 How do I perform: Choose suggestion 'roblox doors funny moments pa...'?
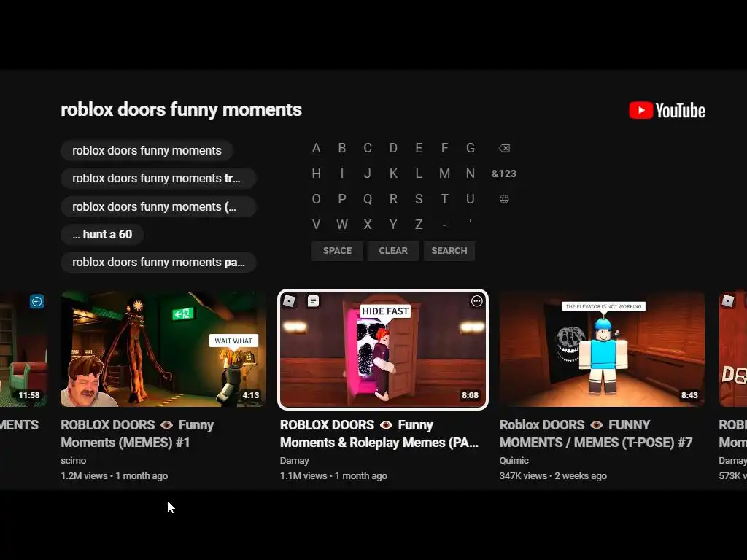(158, 262)
